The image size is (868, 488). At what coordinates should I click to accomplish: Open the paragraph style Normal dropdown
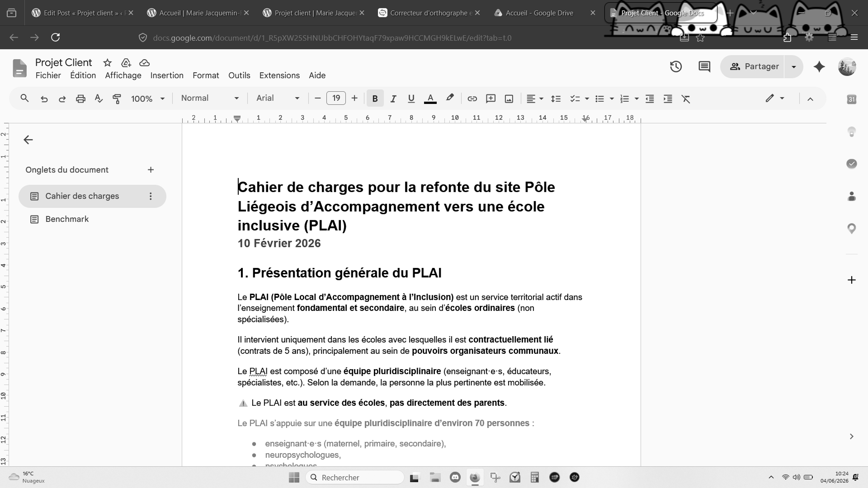210,98
